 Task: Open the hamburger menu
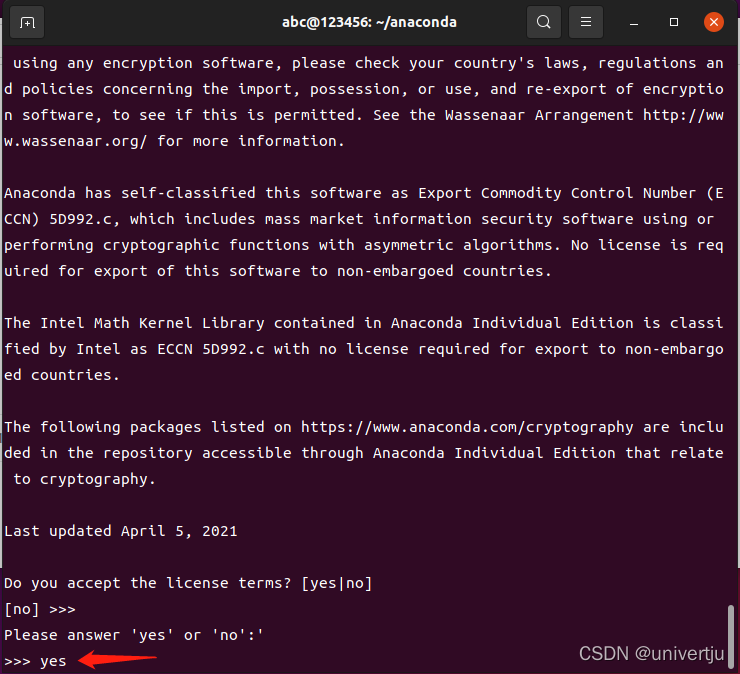(x=586, y=22)
